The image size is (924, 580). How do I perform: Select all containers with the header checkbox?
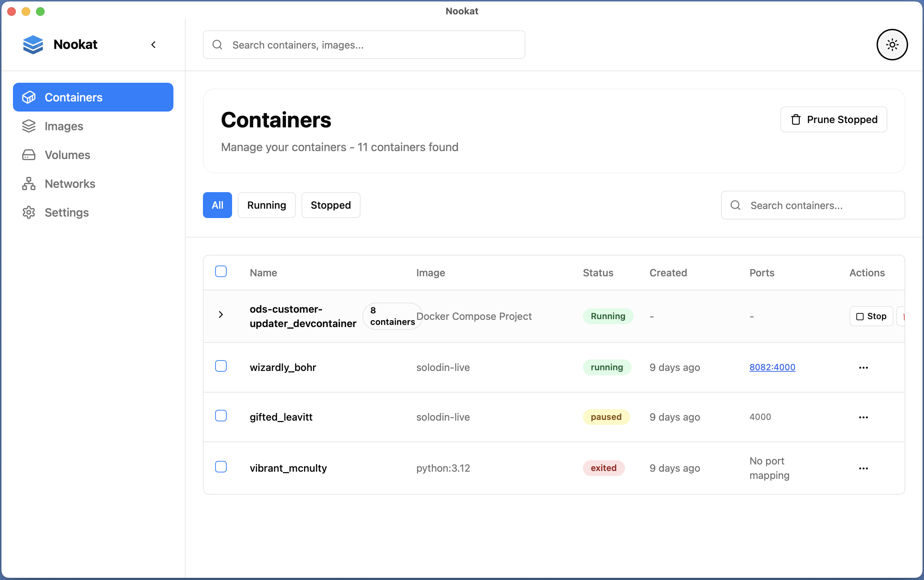(x=221, y=272)
